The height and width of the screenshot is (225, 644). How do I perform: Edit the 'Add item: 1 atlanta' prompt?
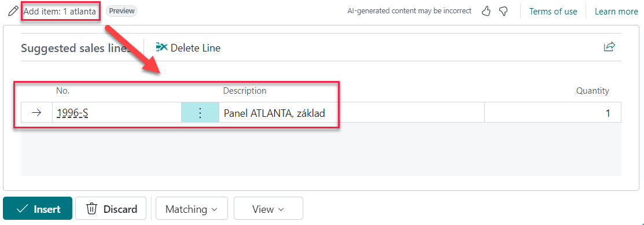tap(60, 12)
